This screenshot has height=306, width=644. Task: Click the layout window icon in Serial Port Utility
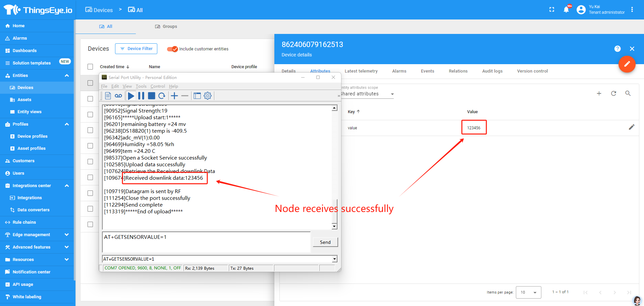(x=197, y=96)
